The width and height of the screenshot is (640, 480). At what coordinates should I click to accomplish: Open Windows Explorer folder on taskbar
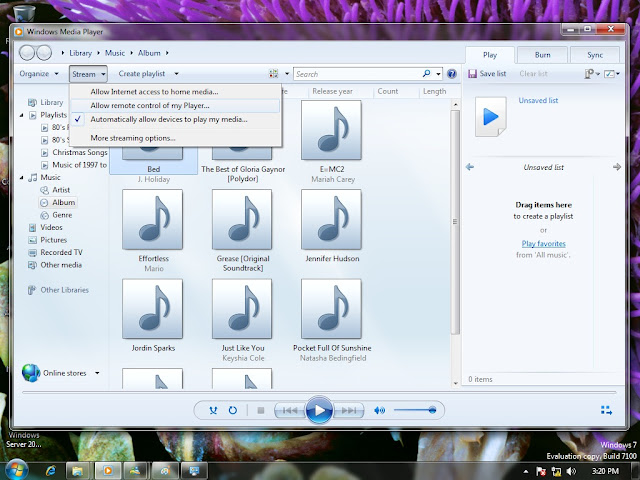click(77, 471)
